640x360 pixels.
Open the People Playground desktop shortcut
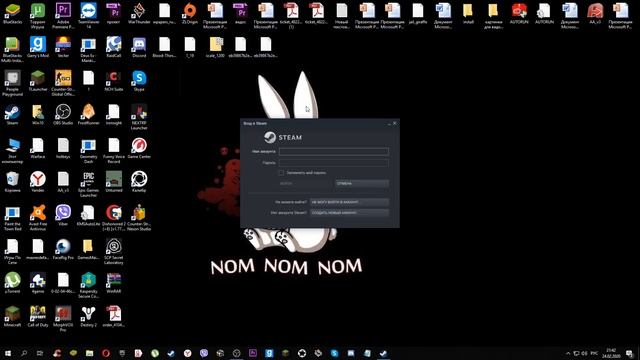pos(13,83)
